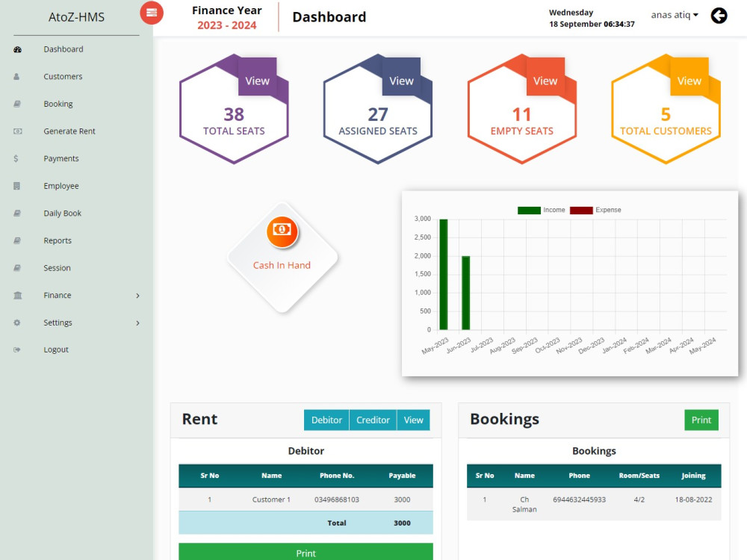
Task: Open the anas atiq user dropdown
Action: click(675, 15)
